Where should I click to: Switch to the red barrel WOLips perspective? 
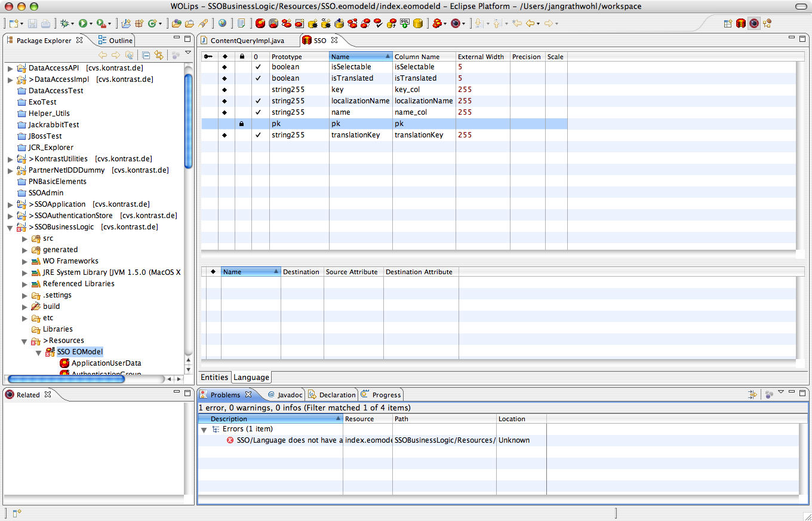741,23
